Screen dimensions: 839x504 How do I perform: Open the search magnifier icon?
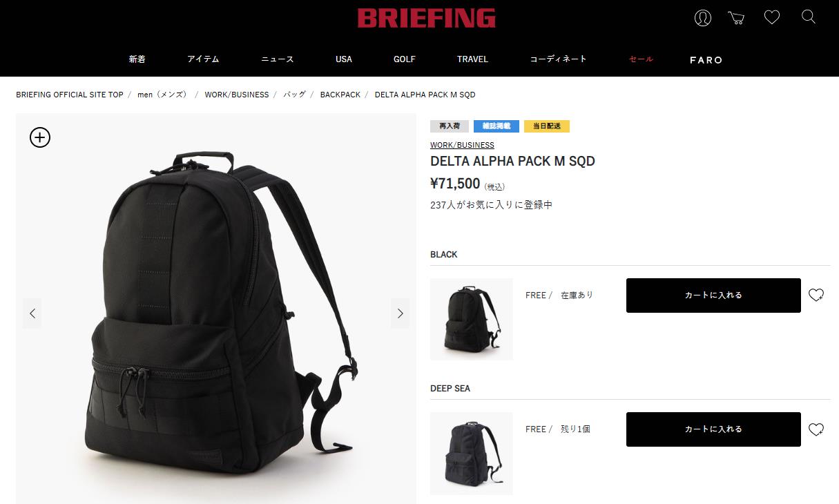pyautogui.click(x=809, y=17)
